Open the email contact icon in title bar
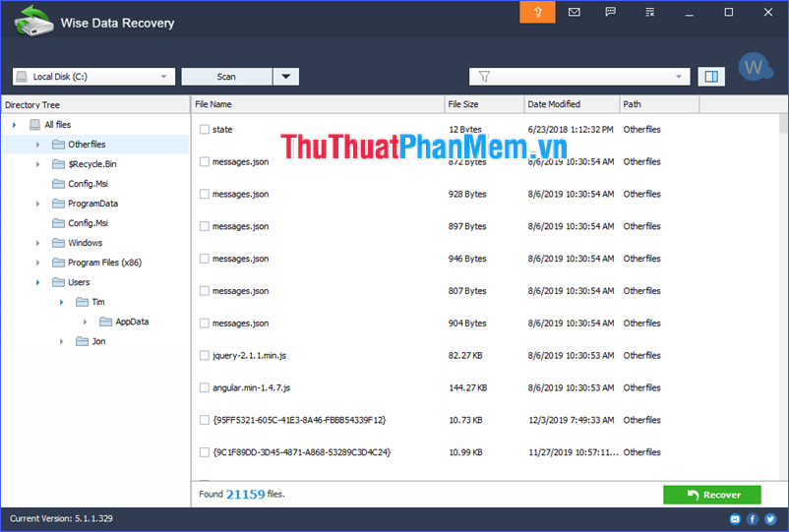 pyautogui.click(x=575, y=12)
